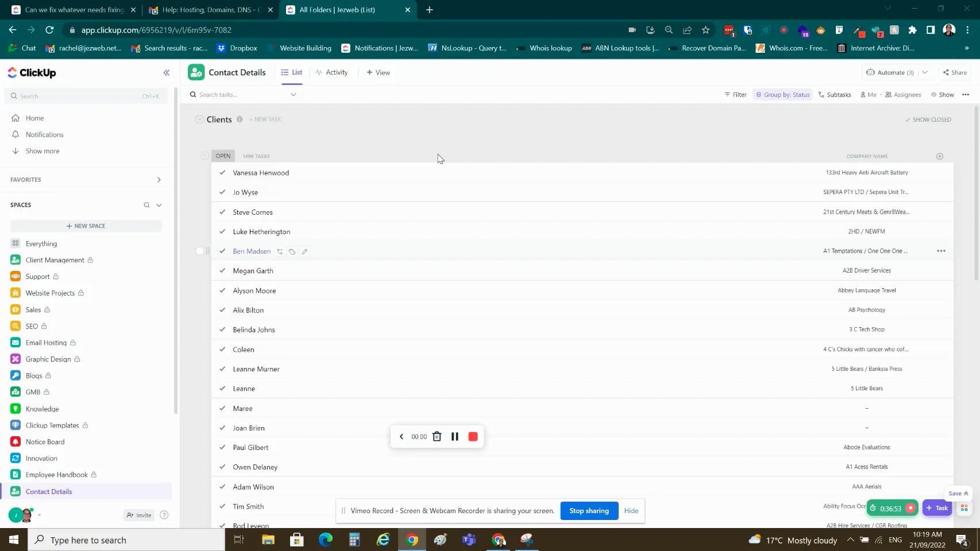The width and height of the screenshot is (980, 551).
Task: Mark Vanessa Henwood task complete
Action: click(222, 173)
